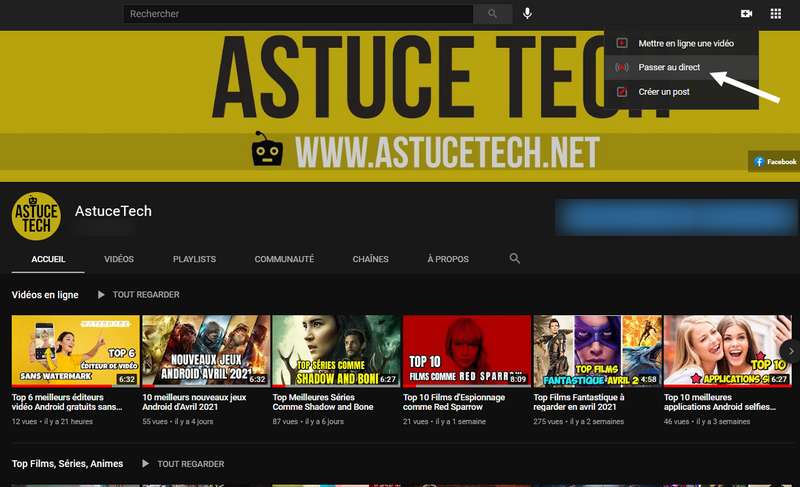Open the CHAÎNES tab
The image size is (800, 487).
370,259
